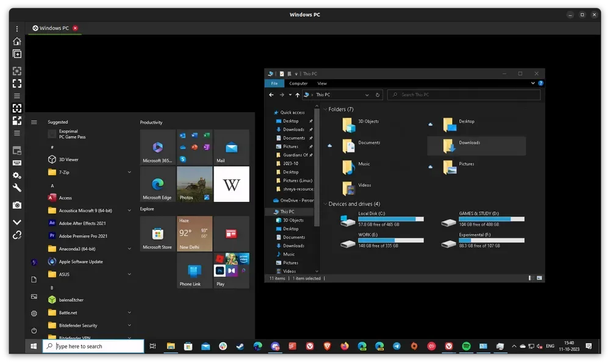Open Brave browser taskbar icon
Image resolution: width=610 pixels, height=364 pixels.
[x=327, y=346]
